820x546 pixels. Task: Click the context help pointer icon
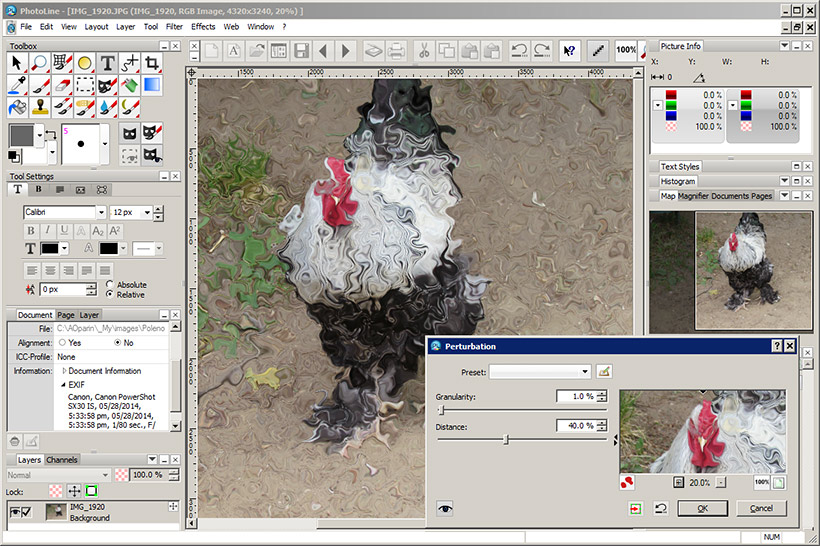pos(569,51)
